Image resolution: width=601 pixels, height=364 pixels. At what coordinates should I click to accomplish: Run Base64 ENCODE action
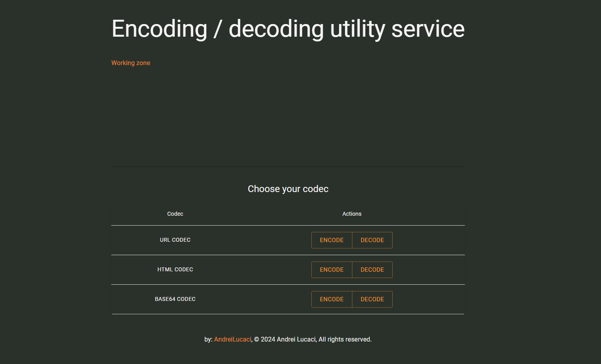(331, 299)
